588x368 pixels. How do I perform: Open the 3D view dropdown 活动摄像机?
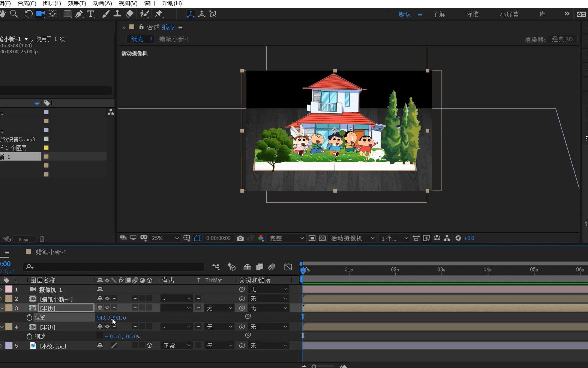352,238
